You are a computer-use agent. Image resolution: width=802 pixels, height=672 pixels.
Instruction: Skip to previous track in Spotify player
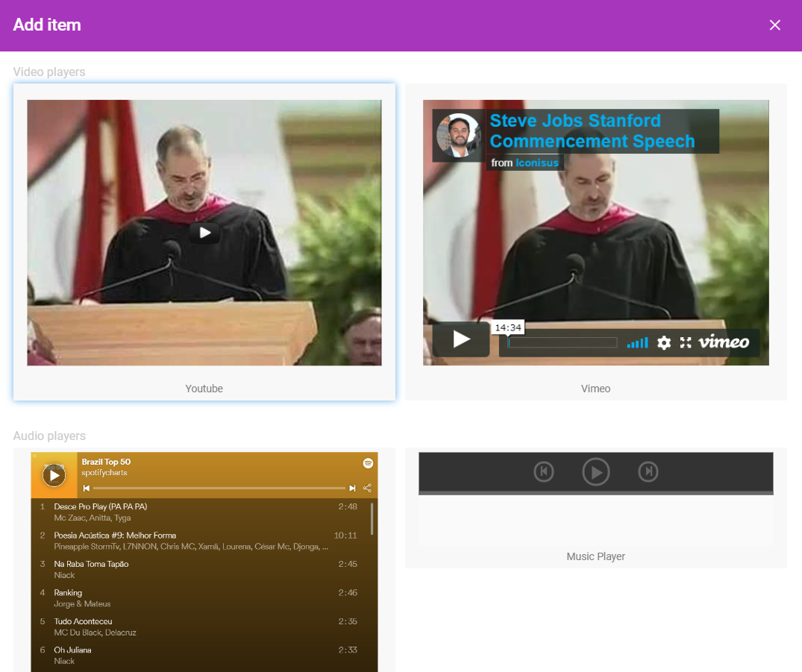87,489
